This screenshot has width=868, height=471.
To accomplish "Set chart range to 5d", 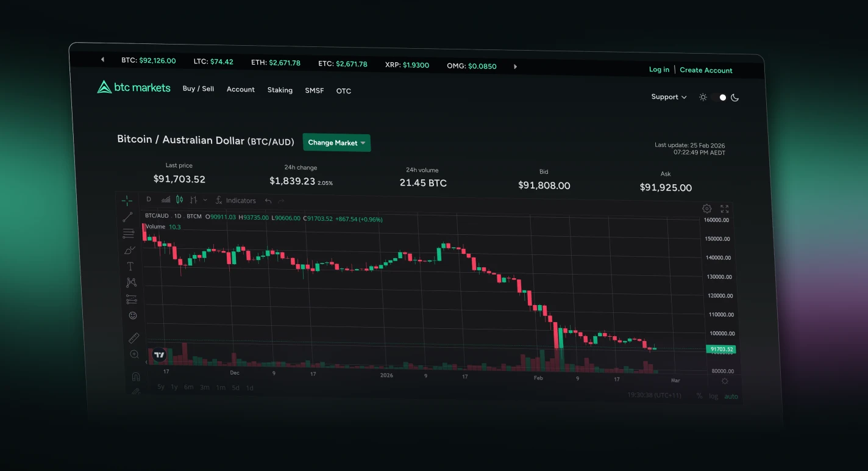I will pyautogui.click(x=235, y=387).
